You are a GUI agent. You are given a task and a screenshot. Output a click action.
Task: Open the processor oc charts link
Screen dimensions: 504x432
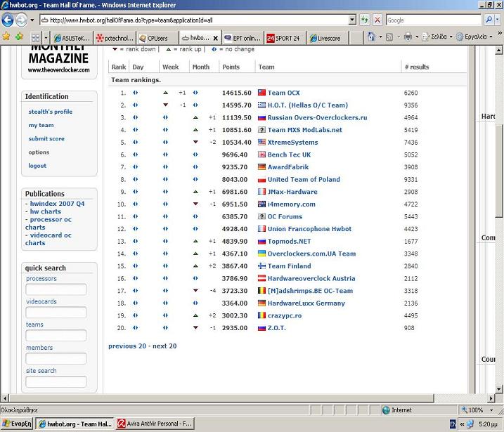point(49,223)
